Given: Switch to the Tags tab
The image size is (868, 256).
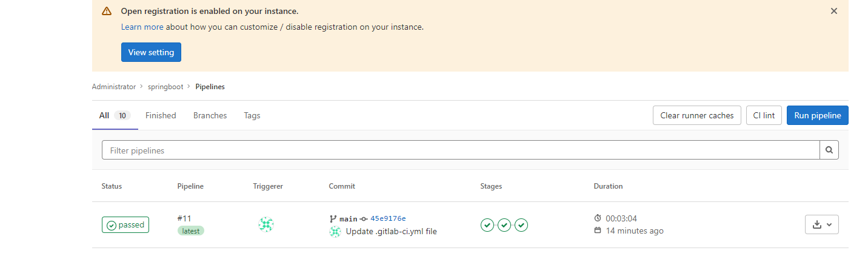Looking at the screenshot, I should [x=252, y=115].
